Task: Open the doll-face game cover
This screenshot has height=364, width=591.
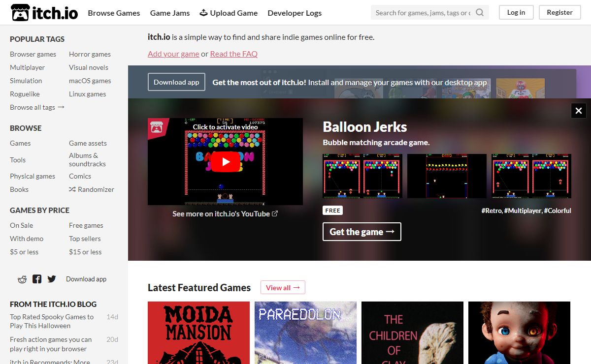Action: [x=519, y=333]
